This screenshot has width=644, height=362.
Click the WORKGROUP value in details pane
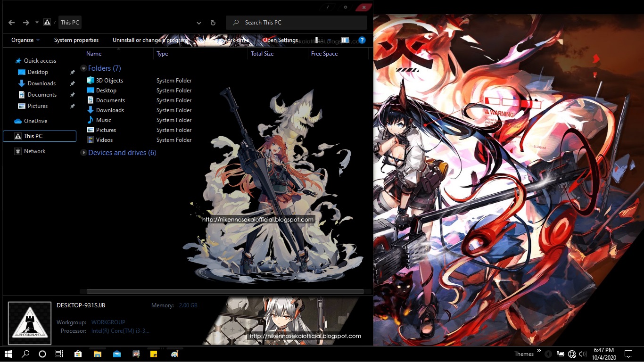point(108,322)
